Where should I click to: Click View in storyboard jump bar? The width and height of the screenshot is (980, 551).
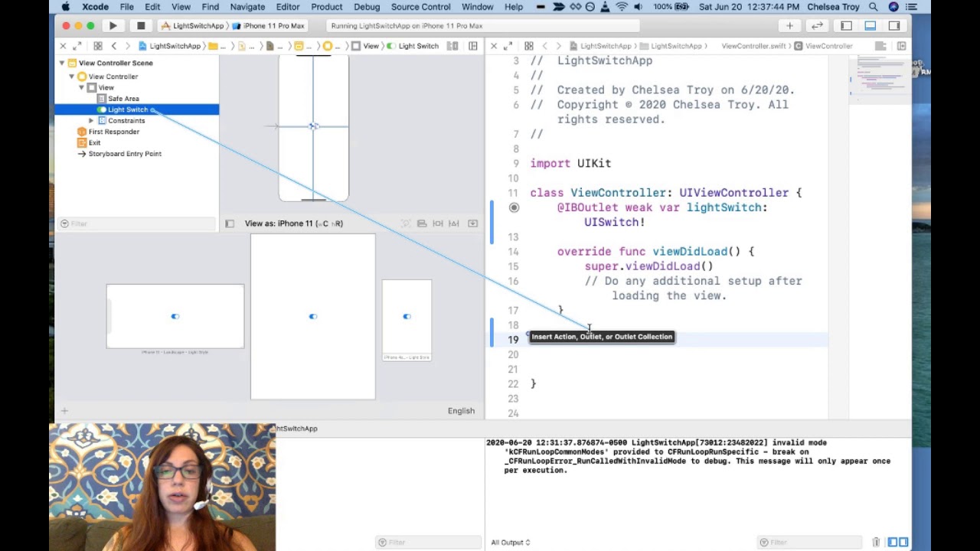[x=366, y=46]
